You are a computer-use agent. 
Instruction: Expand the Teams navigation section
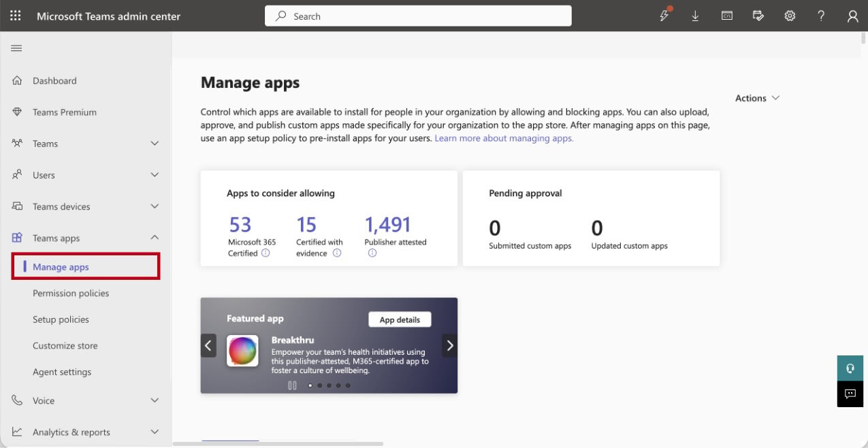click(x=154, y=144)
